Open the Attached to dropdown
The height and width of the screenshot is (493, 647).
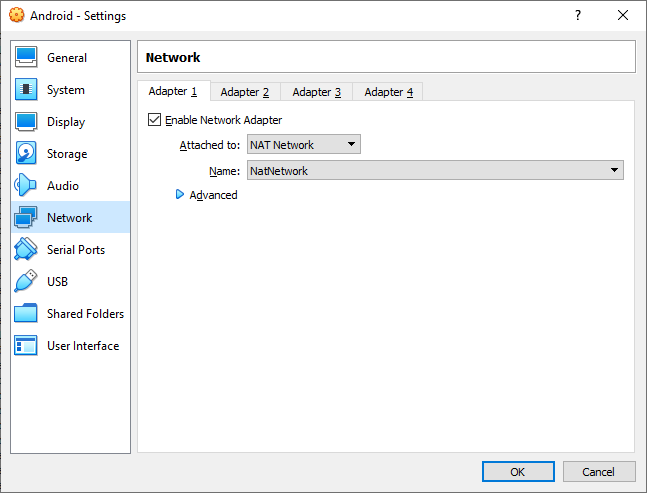304,144
